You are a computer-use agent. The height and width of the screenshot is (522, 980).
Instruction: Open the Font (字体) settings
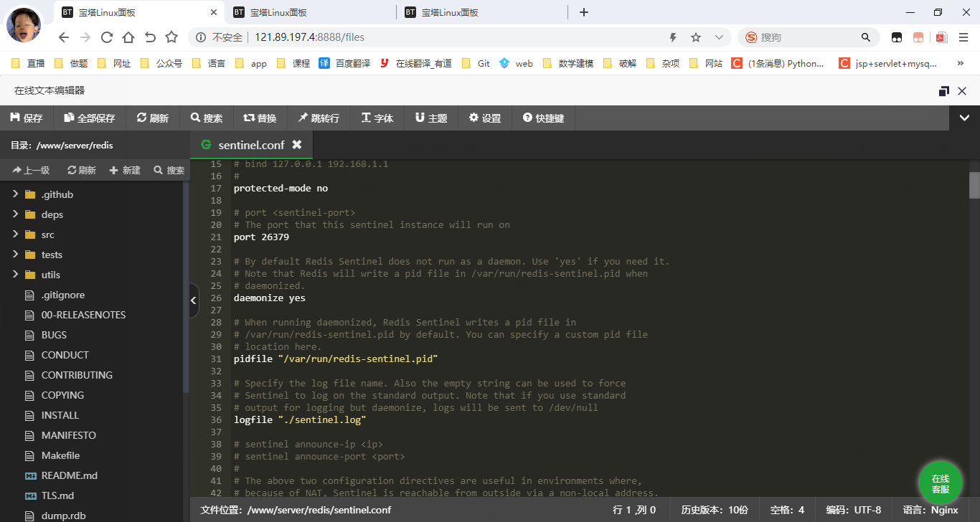tap(377, 118)
